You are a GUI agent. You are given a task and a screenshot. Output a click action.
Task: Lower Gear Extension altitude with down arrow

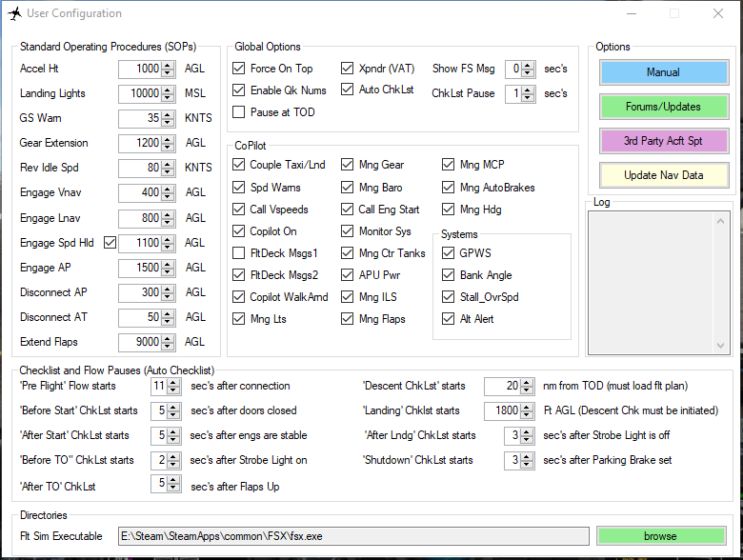[168, 147]
